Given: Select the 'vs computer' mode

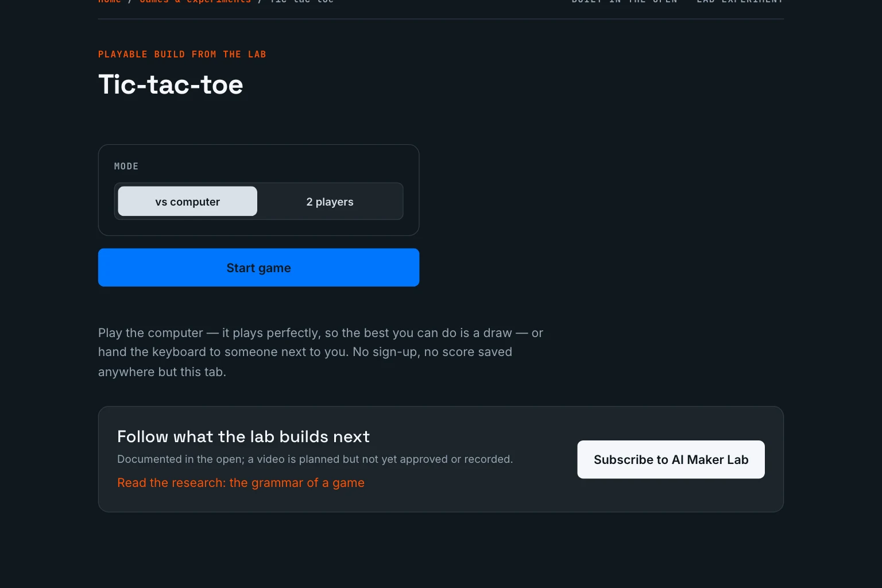Looking at the screenshot, I should pyautogui.click(x=187, y=202).
